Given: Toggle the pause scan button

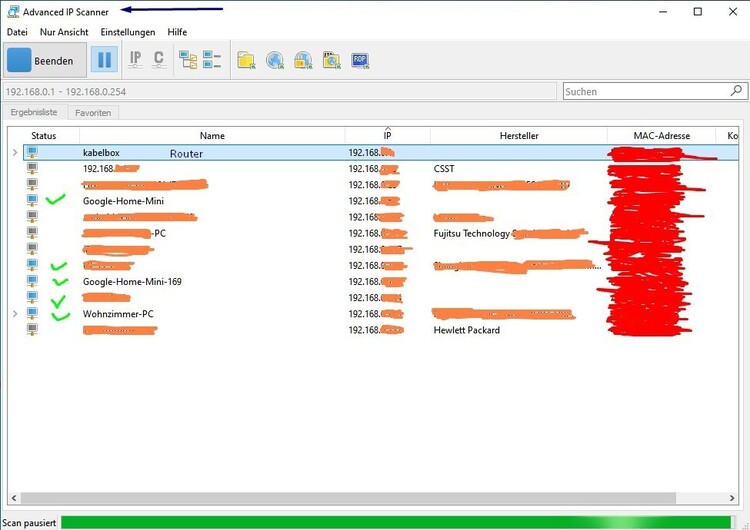Looking at the screenshot, I should click(104, 60).
